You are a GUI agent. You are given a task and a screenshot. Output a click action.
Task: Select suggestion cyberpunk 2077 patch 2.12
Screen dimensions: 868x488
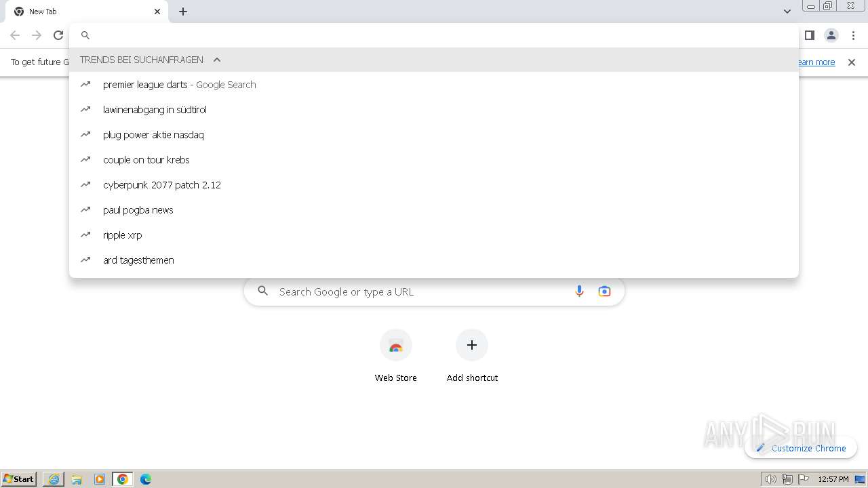coord(434,185)
